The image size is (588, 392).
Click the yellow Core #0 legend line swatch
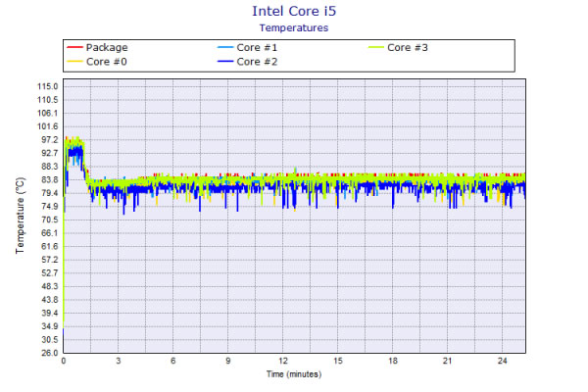click(74, 61)
